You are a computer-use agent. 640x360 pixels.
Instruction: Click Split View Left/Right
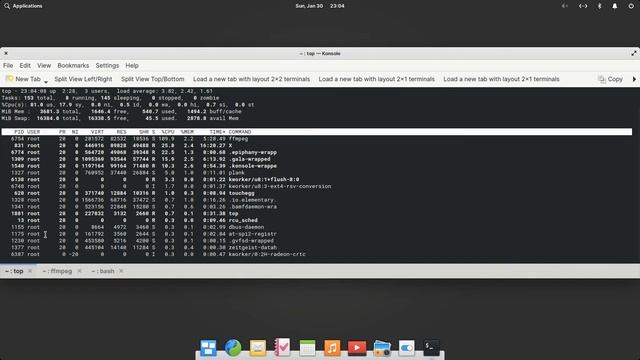pos(83,79)
